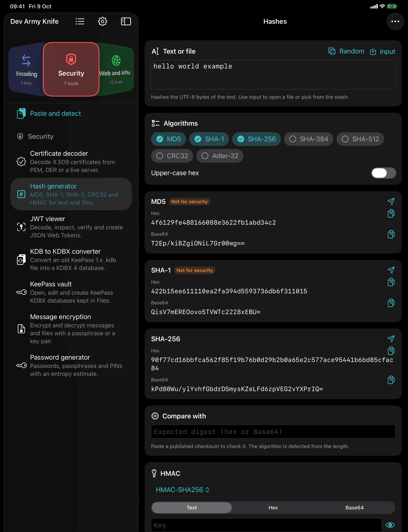Select the Base64 key format tab
The width and height of the screenshot is (408, 532).
354,507
